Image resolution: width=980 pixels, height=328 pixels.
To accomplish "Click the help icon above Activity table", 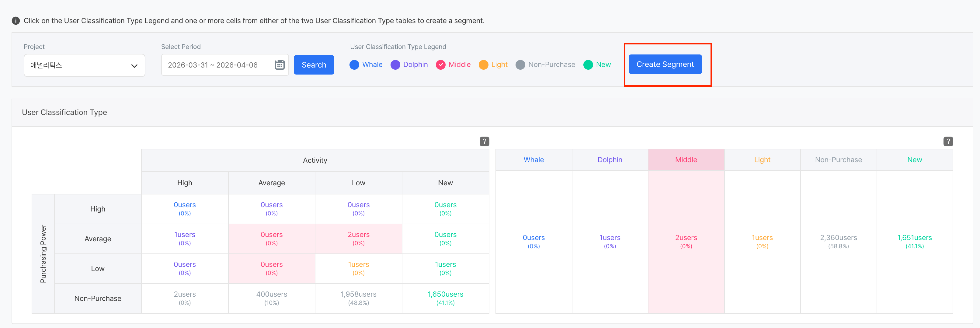I will (x=484, y=141).
